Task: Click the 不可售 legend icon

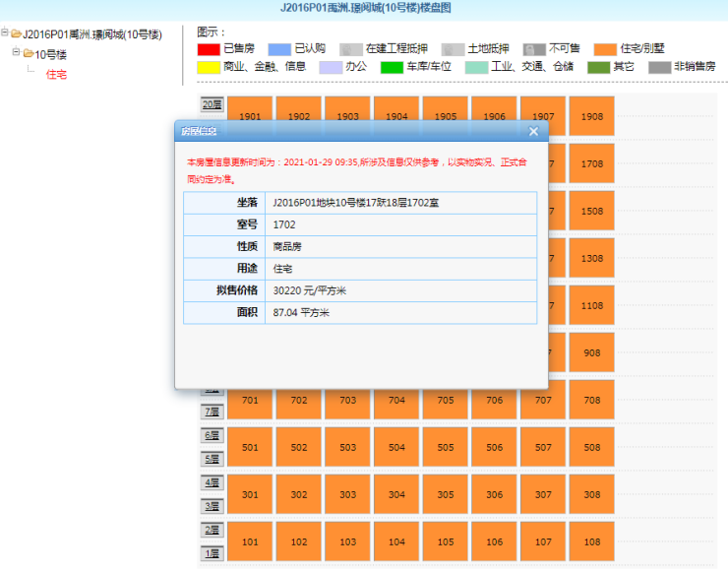Action: 533,49
